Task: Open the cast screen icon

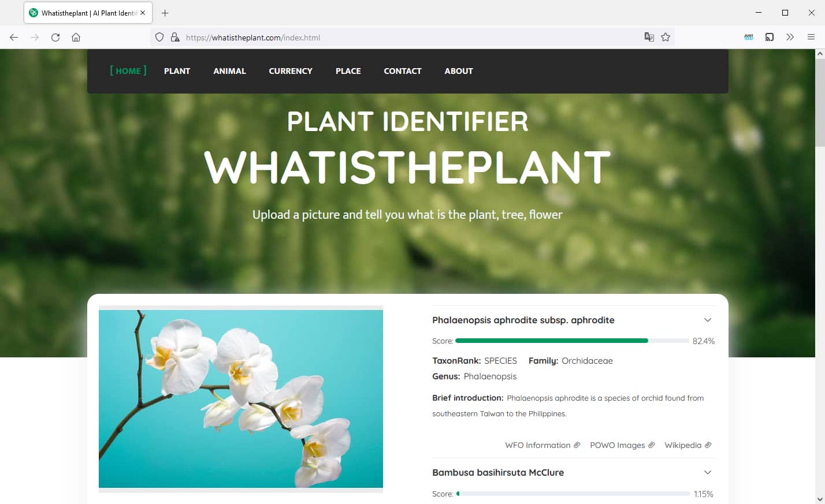Action: [770, 38]
